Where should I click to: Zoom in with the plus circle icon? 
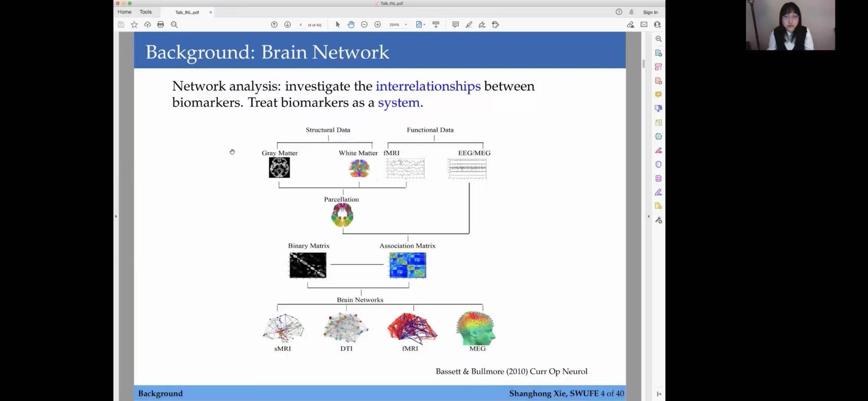click(378, 25)
